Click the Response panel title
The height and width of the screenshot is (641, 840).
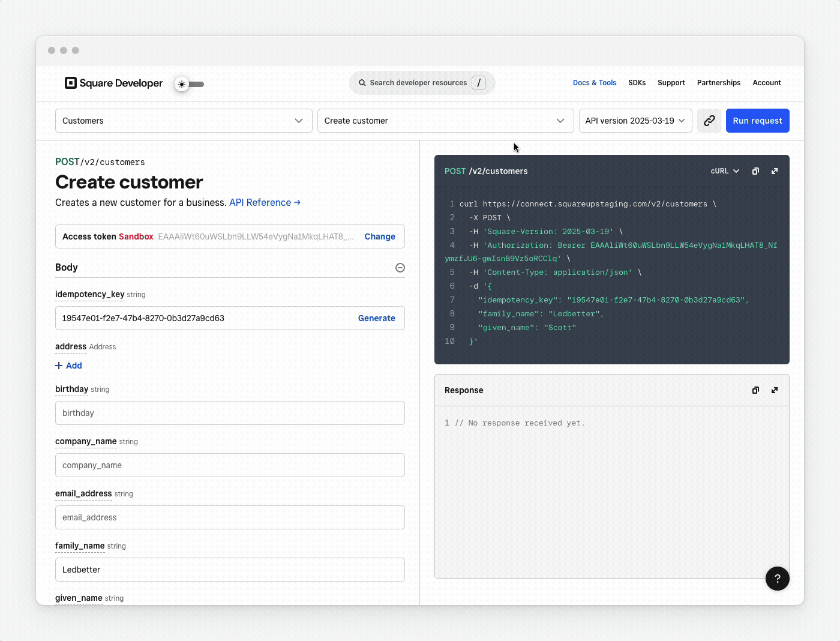point(464,390)
